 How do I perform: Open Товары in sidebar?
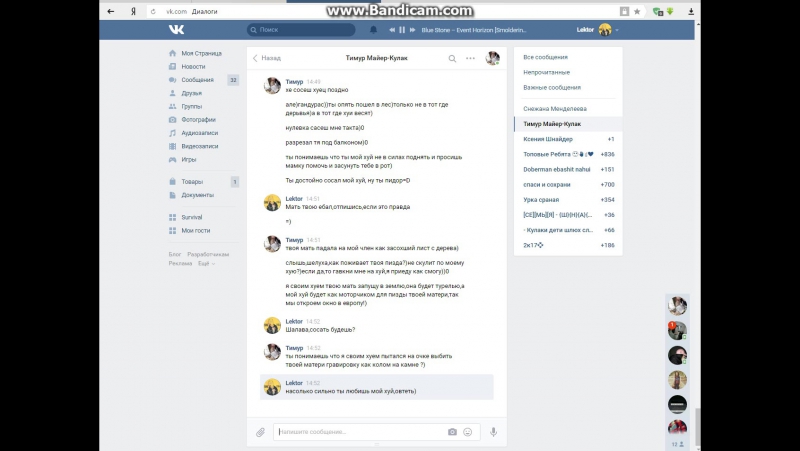click(x=192, y=182)
